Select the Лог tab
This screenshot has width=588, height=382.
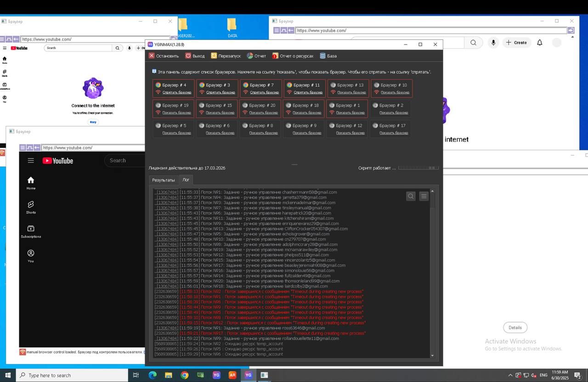coord(186,180)
